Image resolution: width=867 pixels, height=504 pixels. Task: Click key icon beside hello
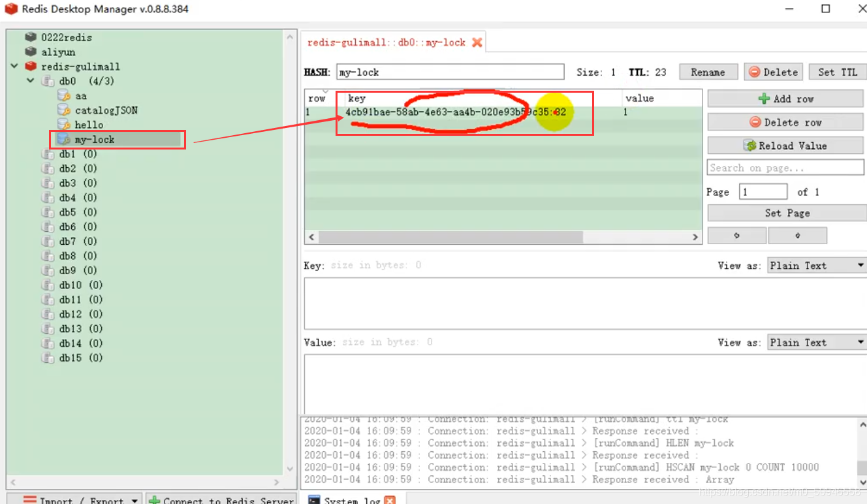[64, 124]
